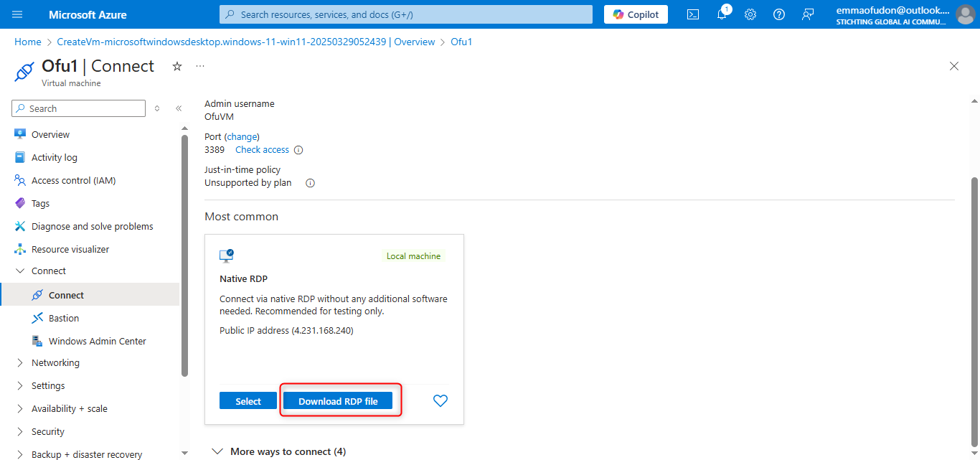The width and height of the screenshot is (980, 460).
Task: Close the Connect blade with X
Action: point(954,66)
